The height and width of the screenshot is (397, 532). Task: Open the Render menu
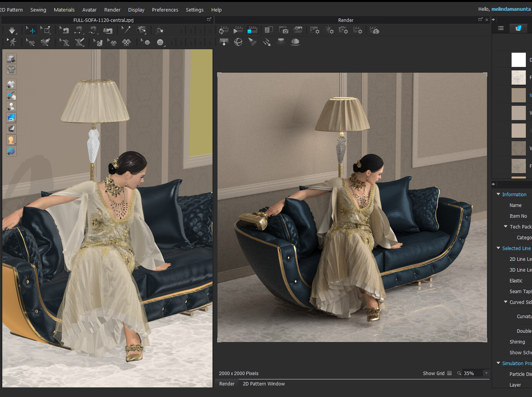(x=112, y=10)
